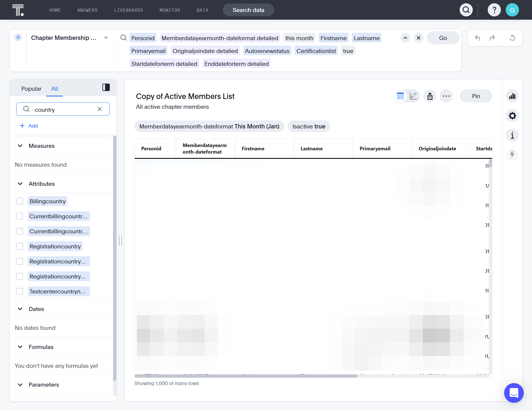Click the SpotIQ lightning bolt icon
Screen dimensions: 532x411
pyautogui.click(x=512, y=155)
